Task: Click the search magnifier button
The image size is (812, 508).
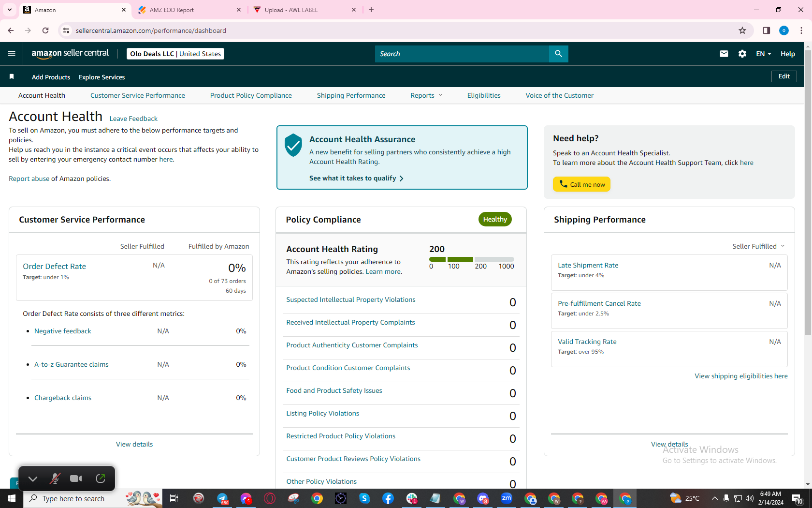Action: click(x=558, y=54)
